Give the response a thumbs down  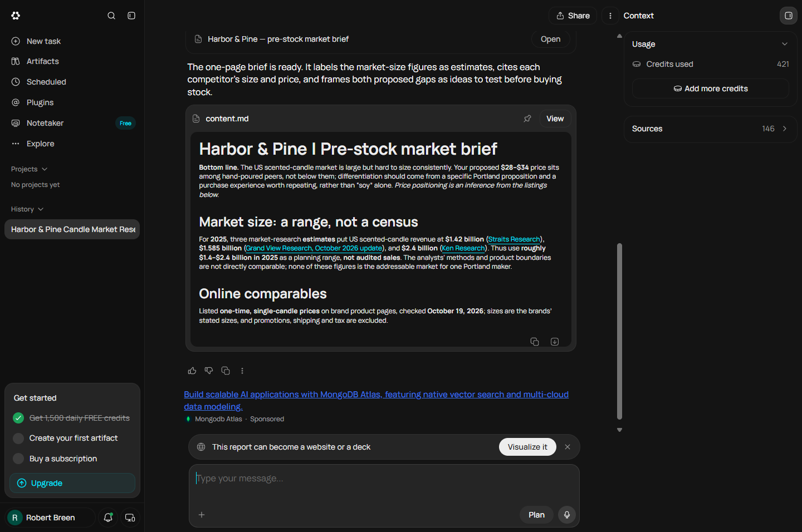[209, 371]
